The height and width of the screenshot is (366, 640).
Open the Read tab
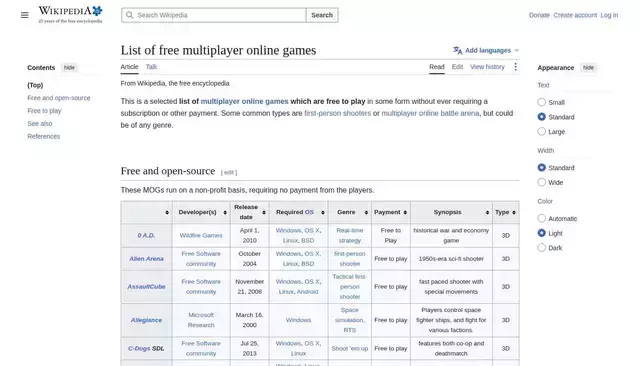click(x=437, y=67)
